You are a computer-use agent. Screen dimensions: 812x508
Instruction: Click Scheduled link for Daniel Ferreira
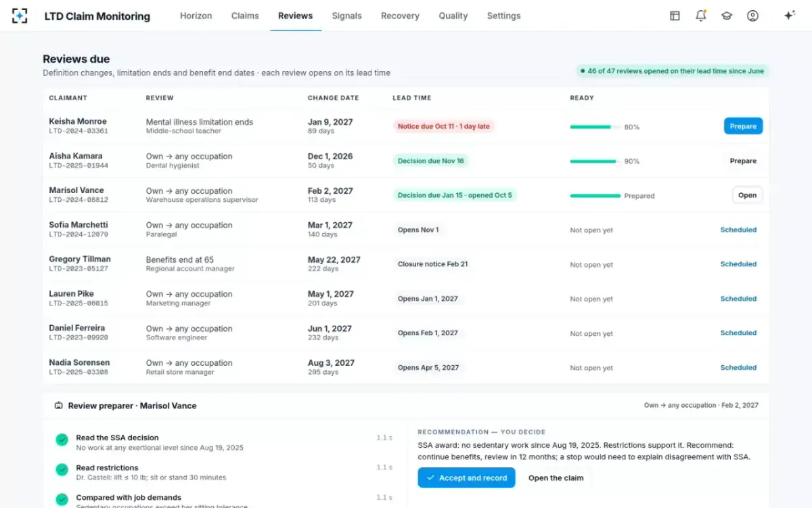[738, 333]
